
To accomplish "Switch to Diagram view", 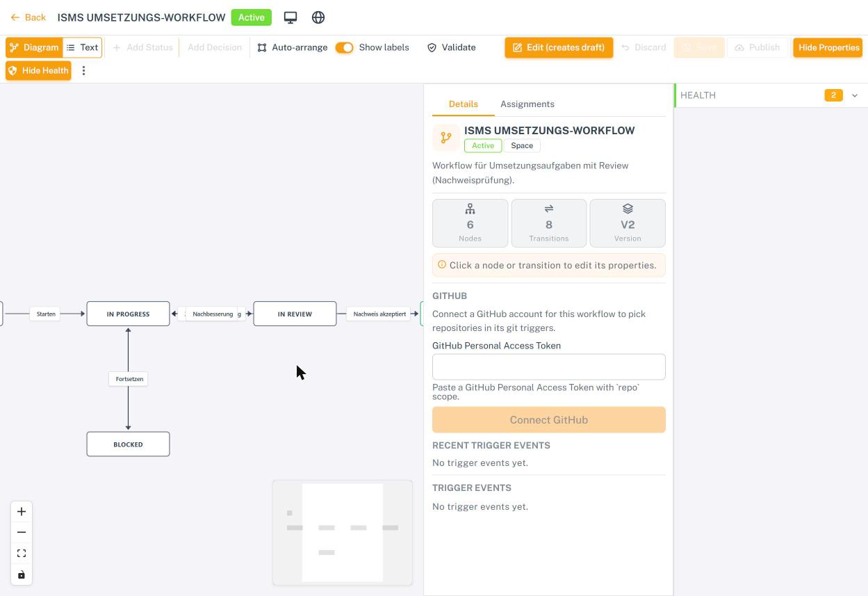I will pyautogui.click(x=34, y=47).
